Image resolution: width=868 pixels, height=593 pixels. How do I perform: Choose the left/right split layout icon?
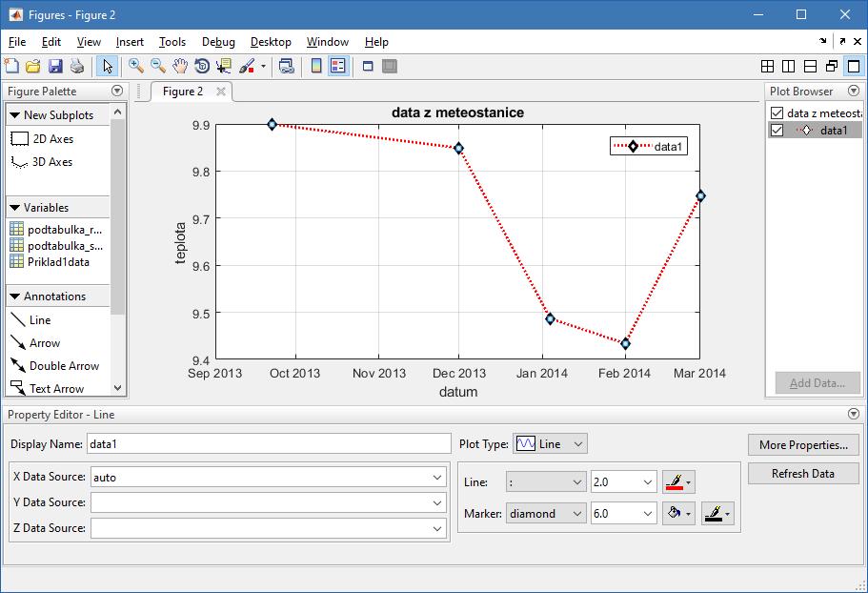coord(788,67)
